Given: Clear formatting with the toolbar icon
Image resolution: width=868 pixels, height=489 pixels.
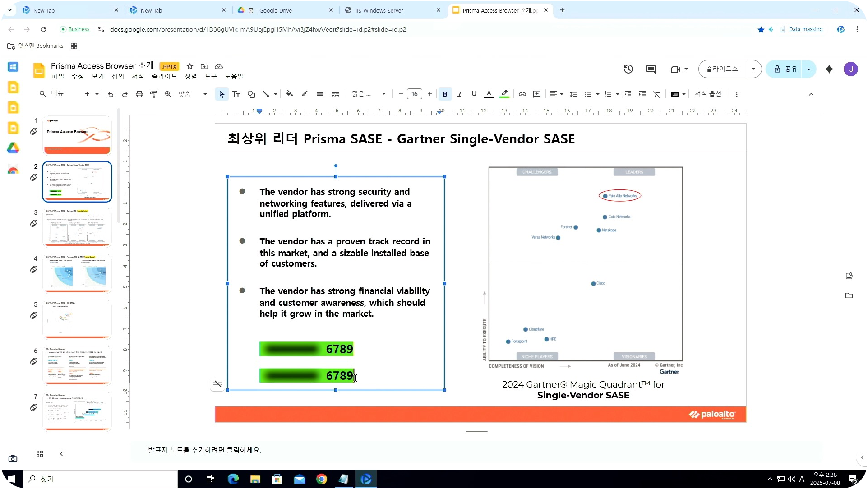Looking at the screenshot, I should point(657,94).
